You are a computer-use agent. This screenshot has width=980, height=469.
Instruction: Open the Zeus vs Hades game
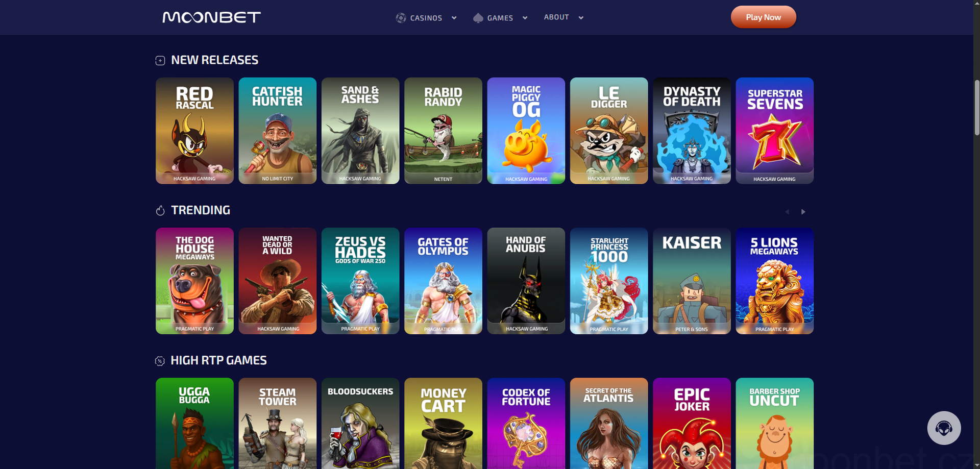360,281
